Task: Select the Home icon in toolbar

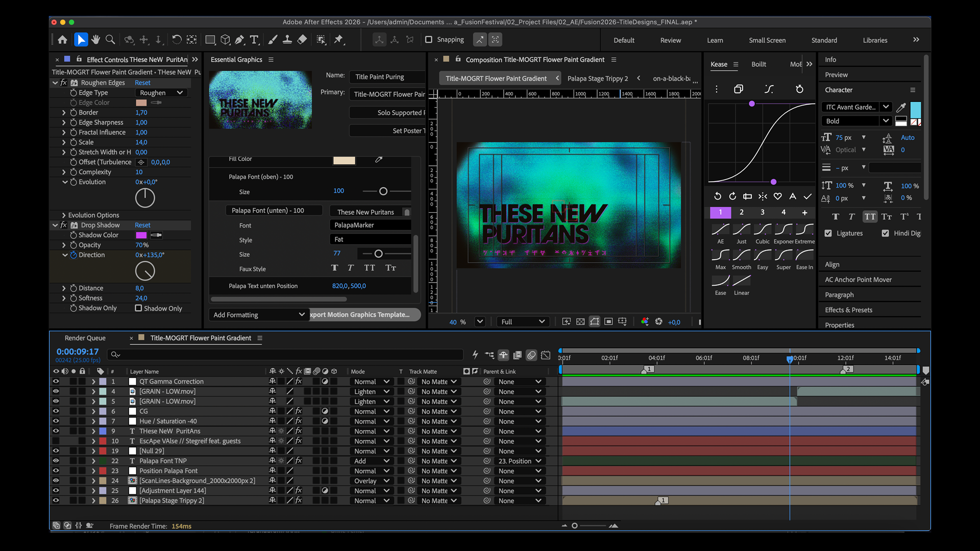Action: point(63,40)
